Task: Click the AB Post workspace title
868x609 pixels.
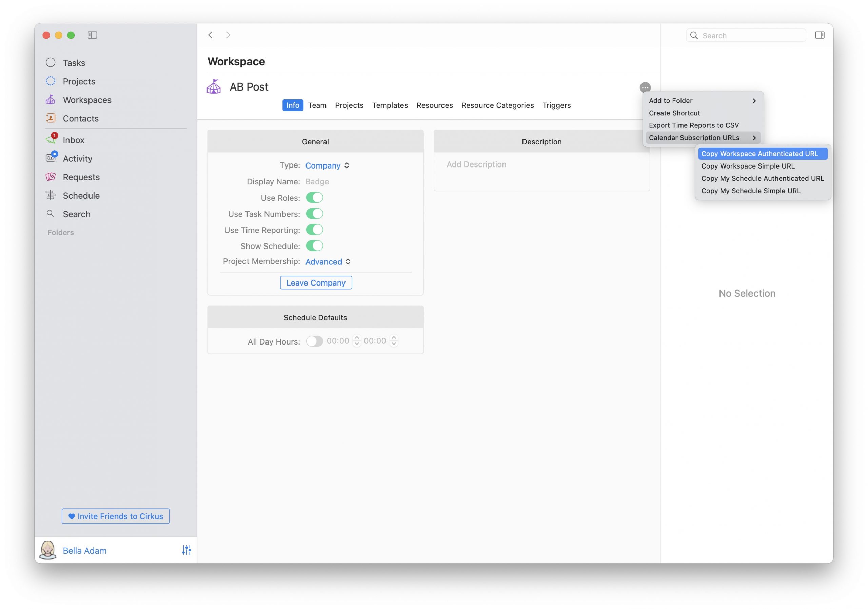Action: [x=249, y=87]
